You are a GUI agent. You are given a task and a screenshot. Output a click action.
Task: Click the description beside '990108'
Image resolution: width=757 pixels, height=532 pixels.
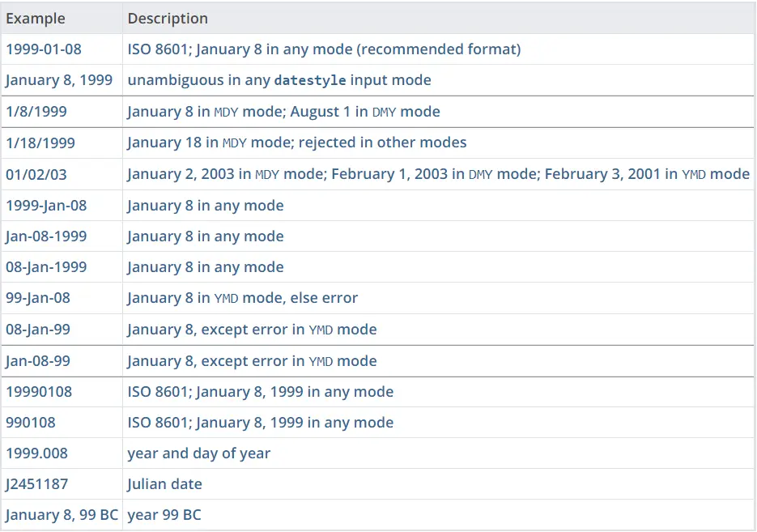pos(260,423)
